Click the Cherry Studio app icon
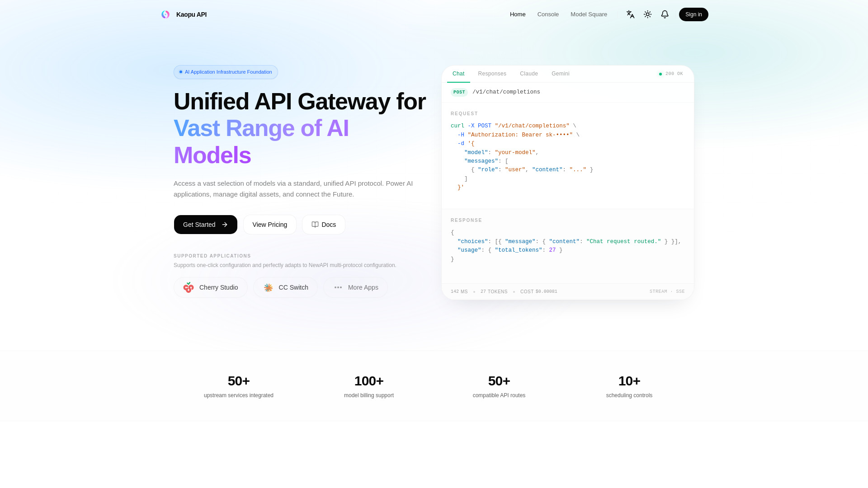The height and width of the screenshot is (488, 868). [189, 287]
